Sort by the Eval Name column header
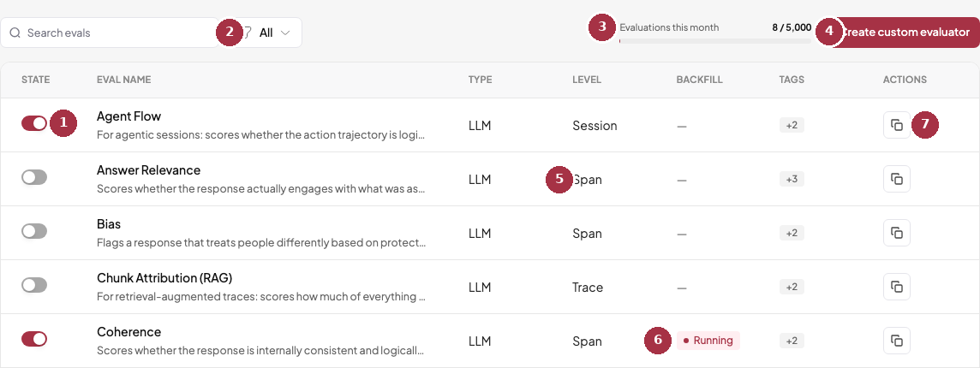The height and width of the screenshot is (368, 980). [x=123, y=80]
